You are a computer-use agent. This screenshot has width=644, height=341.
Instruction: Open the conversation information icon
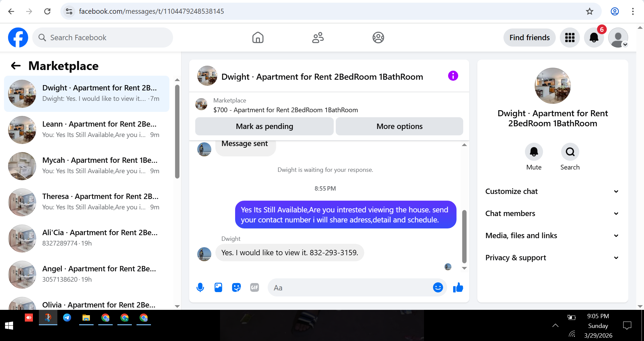[x=453, y=76]
